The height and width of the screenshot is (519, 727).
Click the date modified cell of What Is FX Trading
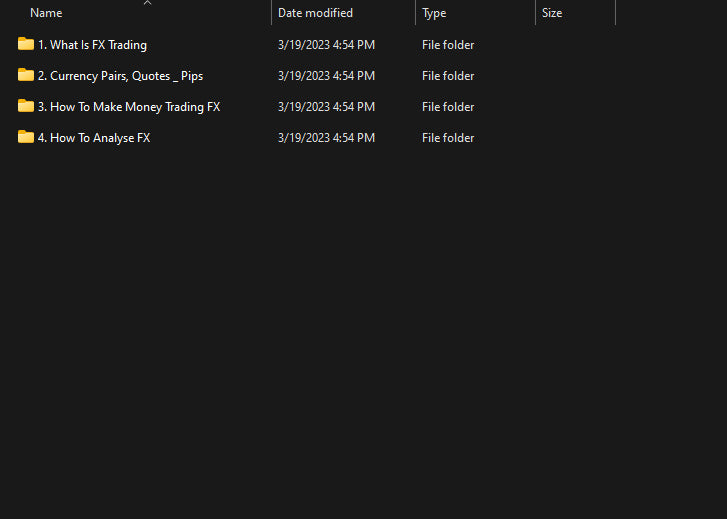click(326, 45)
